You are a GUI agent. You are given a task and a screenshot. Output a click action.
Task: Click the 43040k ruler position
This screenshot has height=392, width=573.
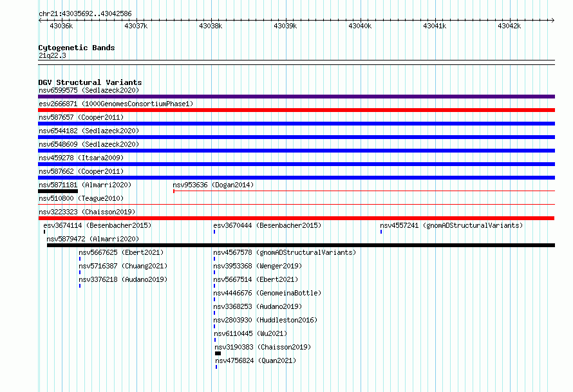click(x=360, y=26)
